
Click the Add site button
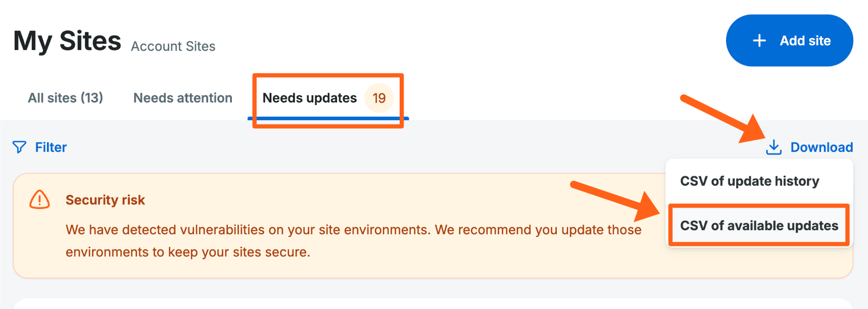pos(789,40)
